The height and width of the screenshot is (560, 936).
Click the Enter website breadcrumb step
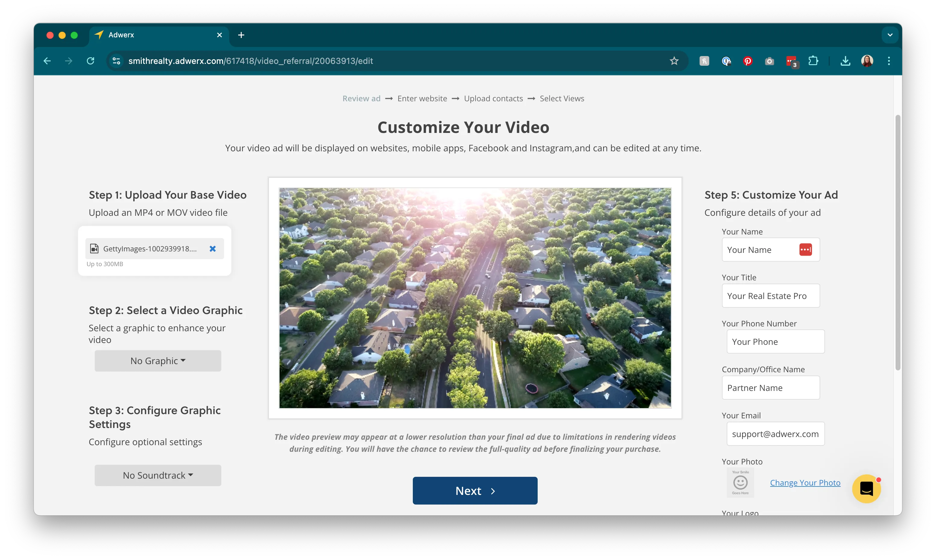click(422, 99)
